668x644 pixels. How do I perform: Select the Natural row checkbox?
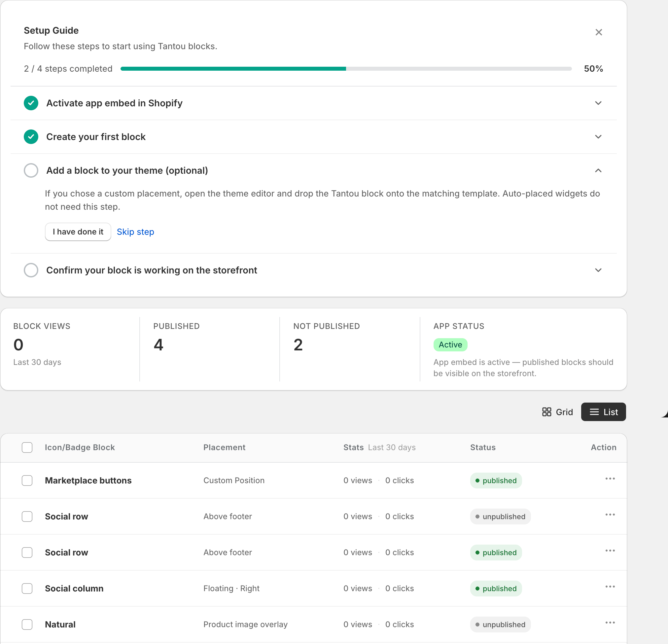[27, 625]
